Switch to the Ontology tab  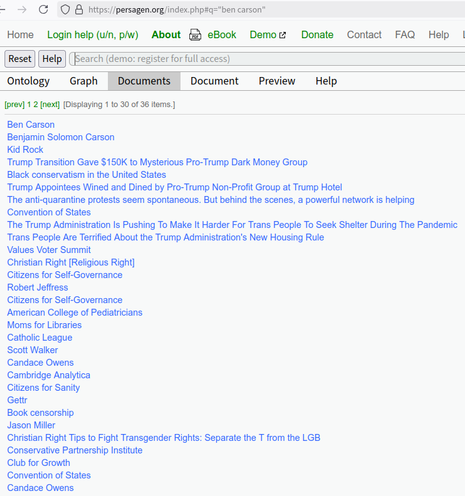click(x=28, y=81)
